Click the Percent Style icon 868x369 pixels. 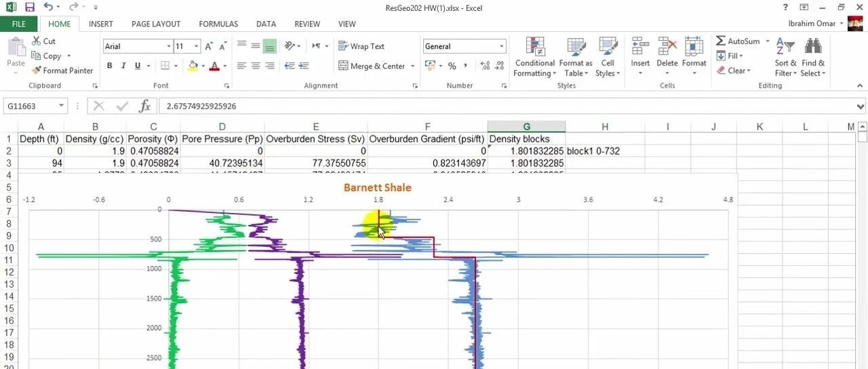click(452, 66)
